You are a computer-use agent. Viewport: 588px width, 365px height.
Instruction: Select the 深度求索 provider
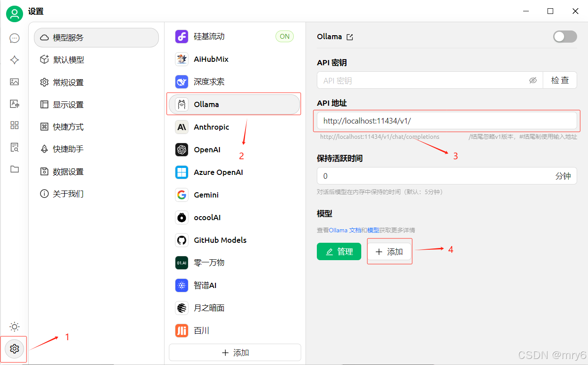[x=235, y=82]
